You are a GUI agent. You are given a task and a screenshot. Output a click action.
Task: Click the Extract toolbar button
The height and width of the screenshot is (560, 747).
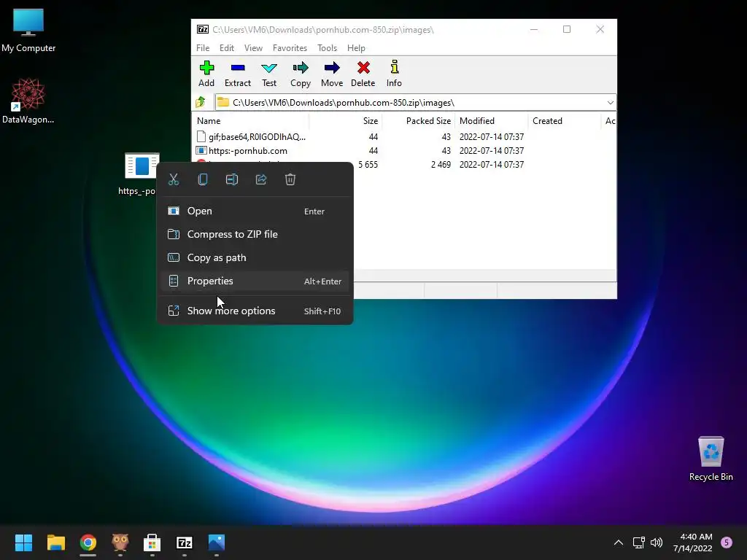(x=237, y=74)
